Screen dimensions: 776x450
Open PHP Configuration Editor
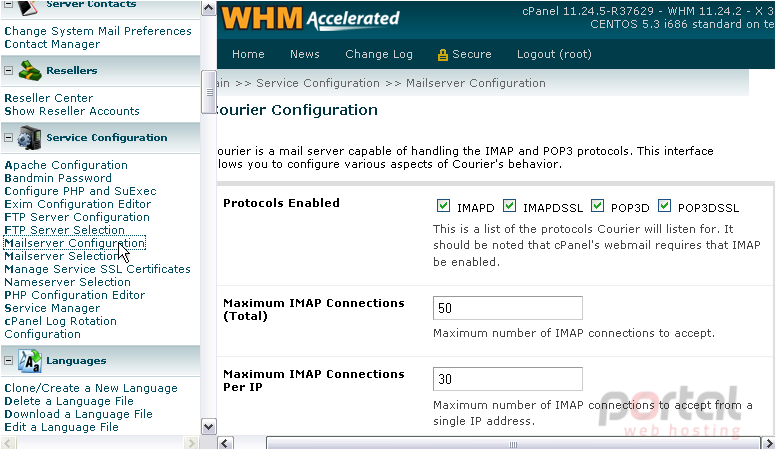[75, 295]
